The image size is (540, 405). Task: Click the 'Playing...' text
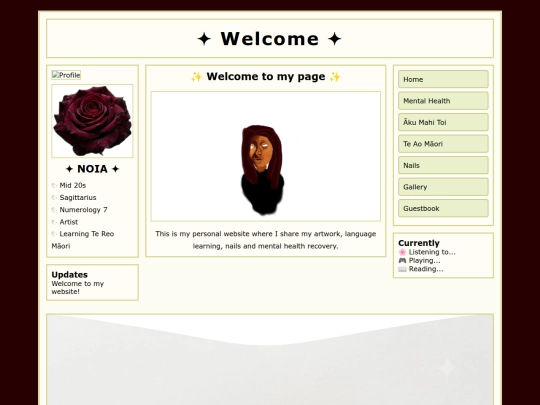point(424,261)
